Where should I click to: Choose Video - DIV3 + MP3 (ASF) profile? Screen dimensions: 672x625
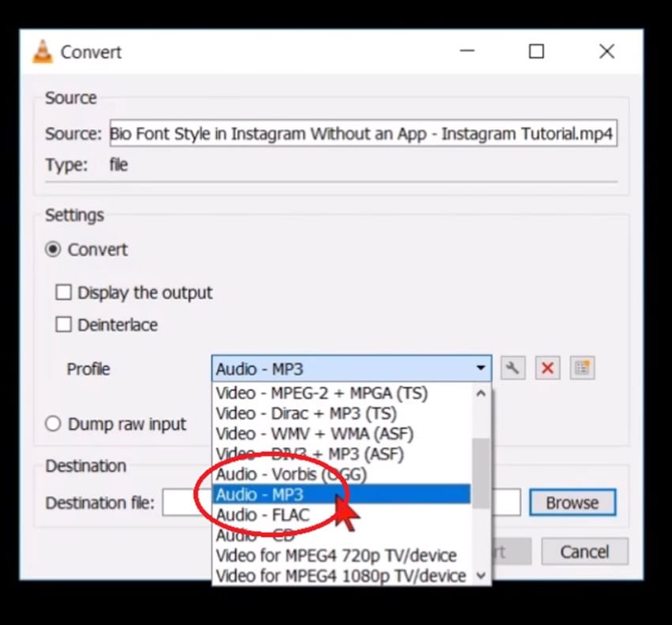tap(342, 454)
